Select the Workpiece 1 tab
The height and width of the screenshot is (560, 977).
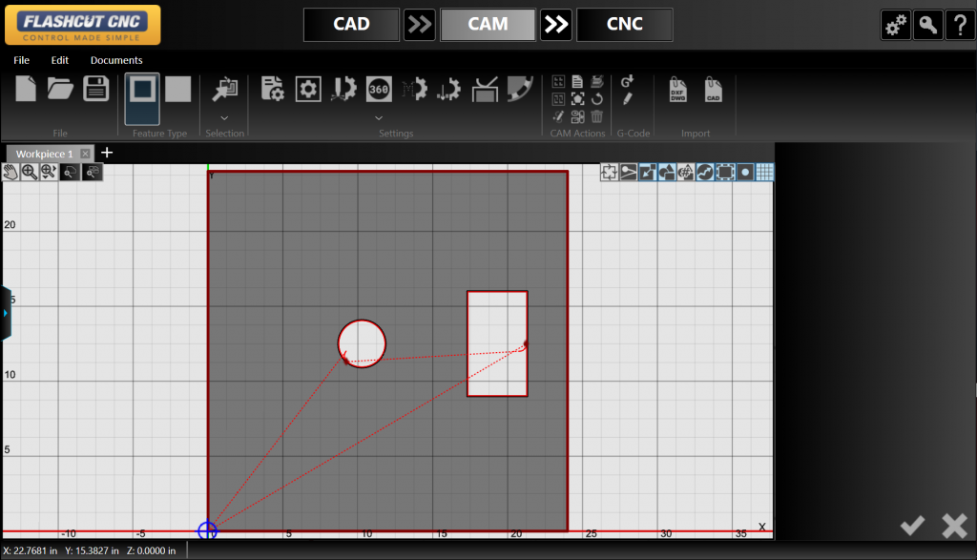point(44,154)
